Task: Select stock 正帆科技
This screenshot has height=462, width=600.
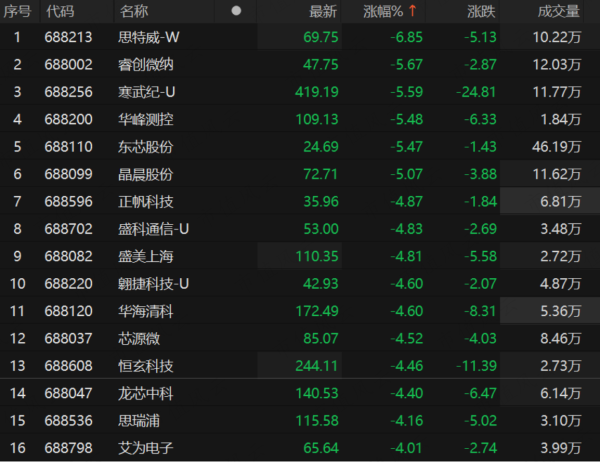Action: coord(145,201)
